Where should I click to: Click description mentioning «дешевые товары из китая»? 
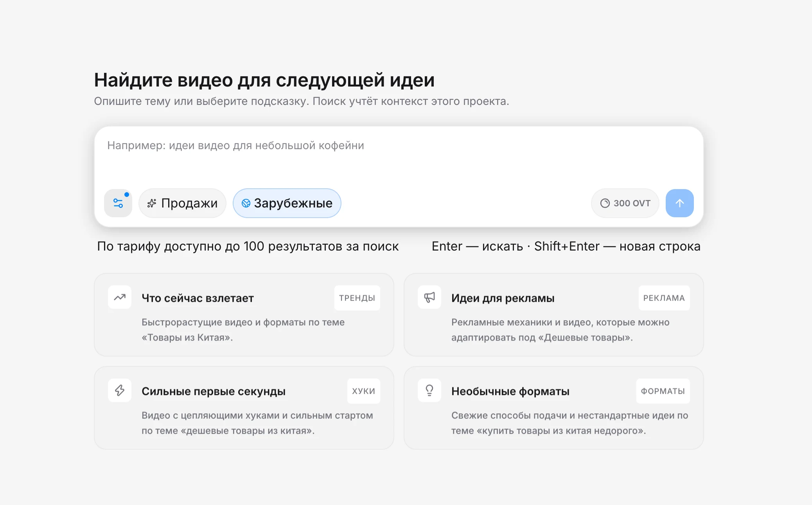(257, 423)
